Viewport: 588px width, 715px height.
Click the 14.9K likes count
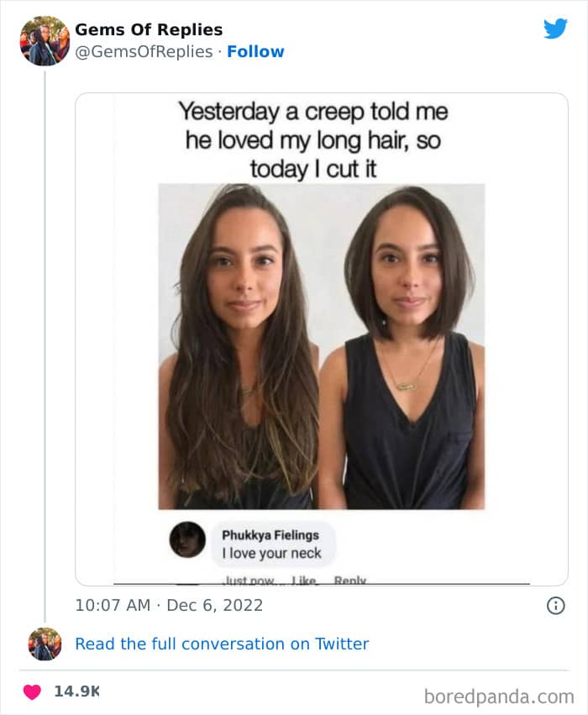coord(76,691)
